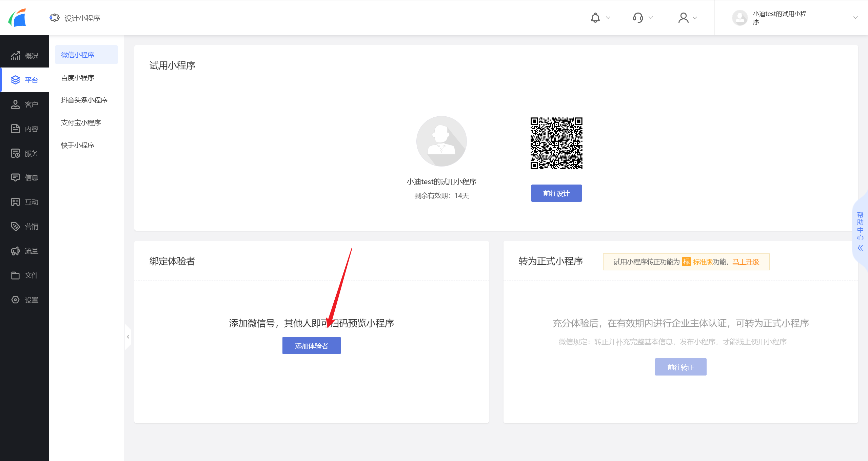Click the 马上升级 upgrade link
Viewport: 868px width, 461px height.
tap(746, 262)
